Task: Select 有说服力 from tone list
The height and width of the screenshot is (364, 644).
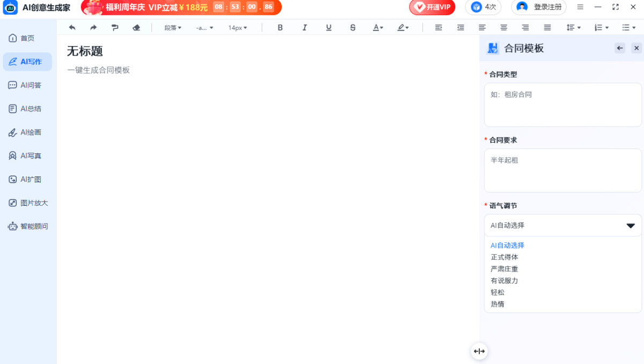Action: click(504, 281)
